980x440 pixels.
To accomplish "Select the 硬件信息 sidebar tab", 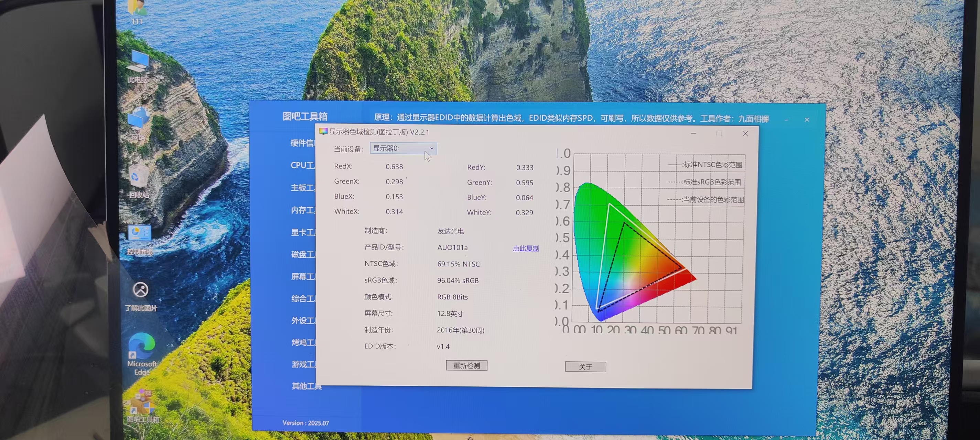I will coord(303,143).
